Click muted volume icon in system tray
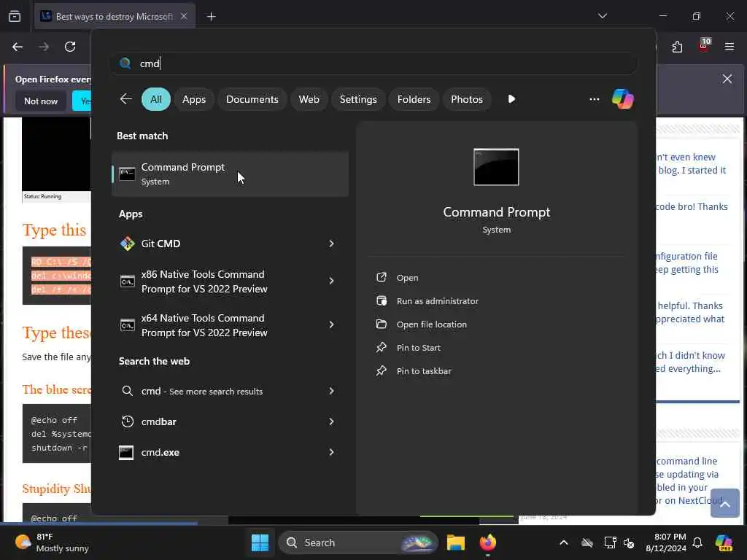 [629, 542]
